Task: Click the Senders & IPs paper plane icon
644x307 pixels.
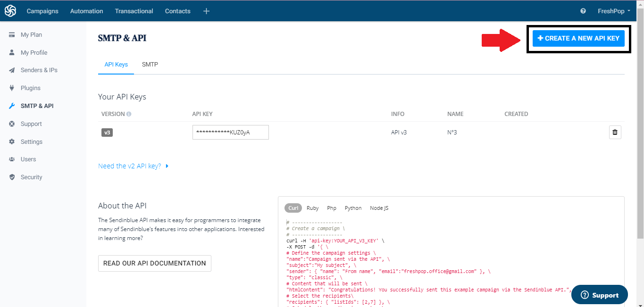Action: [x=12, y=70]
